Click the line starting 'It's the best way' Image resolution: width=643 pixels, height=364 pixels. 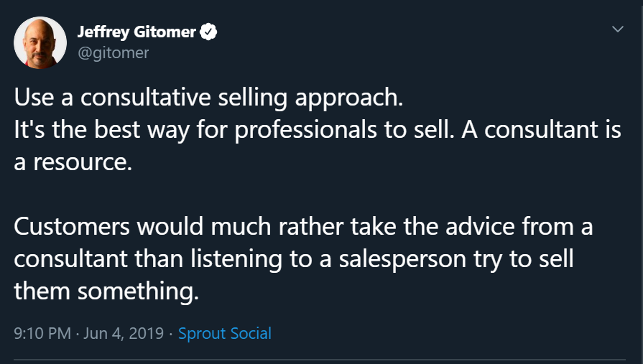[318, 130]
